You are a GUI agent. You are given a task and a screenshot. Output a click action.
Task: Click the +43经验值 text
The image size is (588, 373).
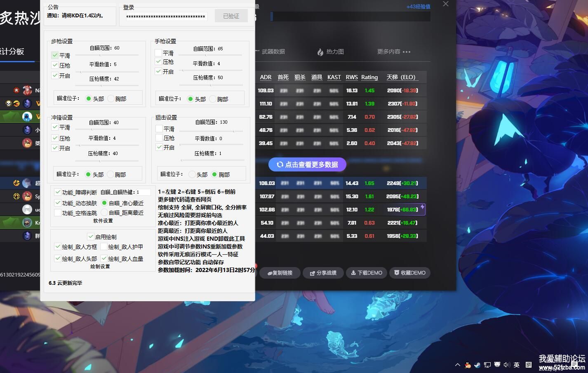418,7
